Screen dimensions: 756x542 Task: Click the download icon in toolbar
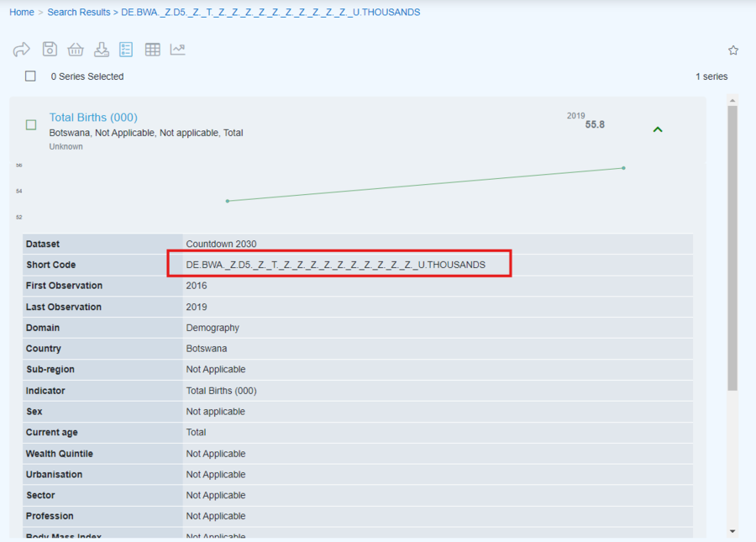(101, 50)
